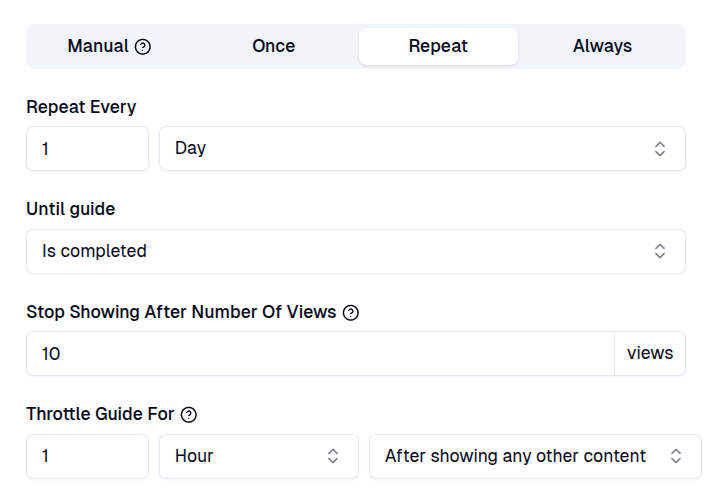Select the Repeat frequency tab
This screenshot has height=498, width=724.
(438, 46)
